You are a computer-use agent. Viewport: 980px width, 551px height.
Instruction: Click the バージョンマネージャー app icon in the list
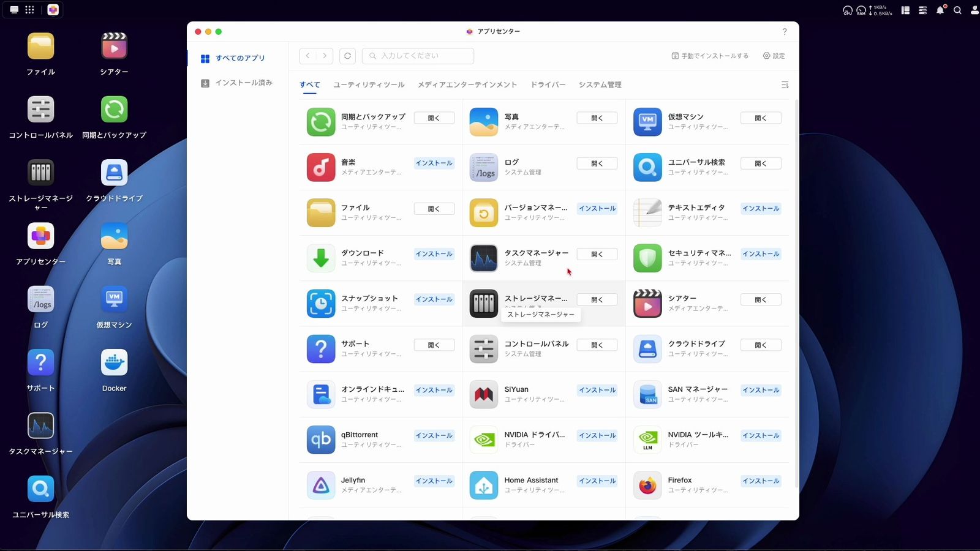[x=484, y=213]
